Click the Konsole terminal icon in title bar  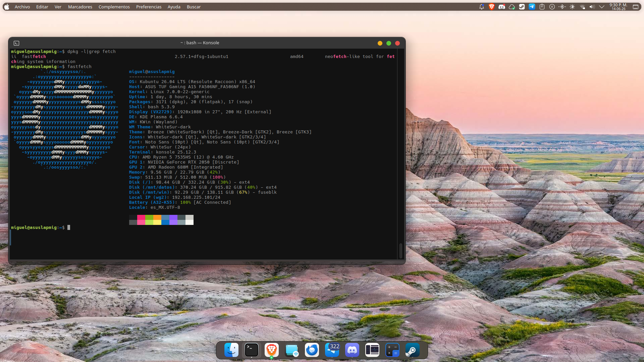click(x=16, y=43)
